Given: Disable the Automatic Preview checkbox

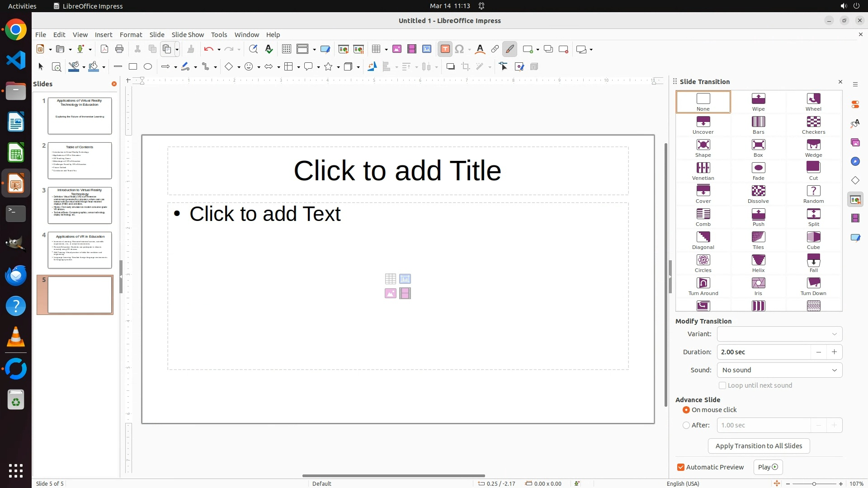Looking at the screenshot, I should point(681,467).
